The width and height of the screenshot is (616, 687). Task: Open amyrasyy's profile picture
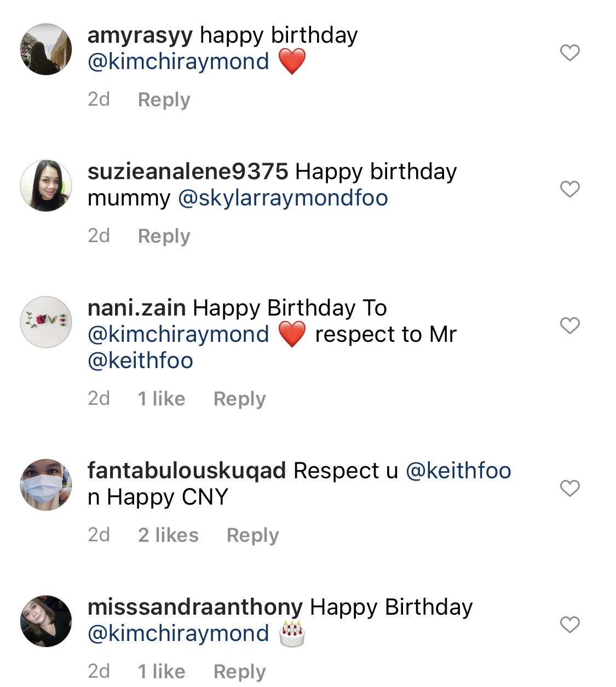[46, 49]
